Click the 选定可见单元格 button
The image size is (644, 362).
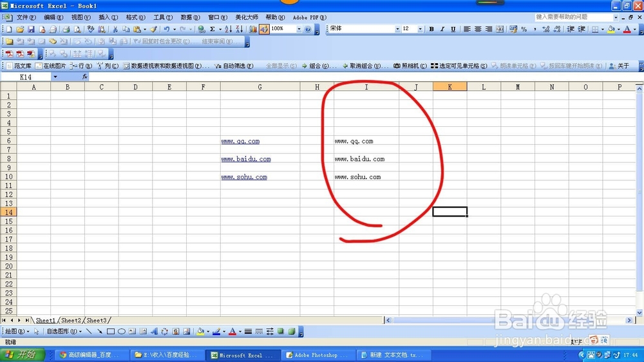[459, 66]
